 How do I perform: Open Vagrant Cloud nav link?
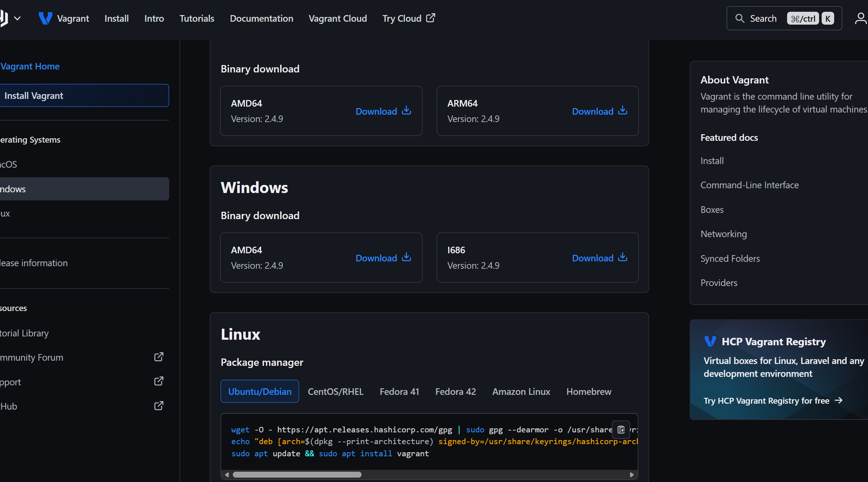click(338, 18)
